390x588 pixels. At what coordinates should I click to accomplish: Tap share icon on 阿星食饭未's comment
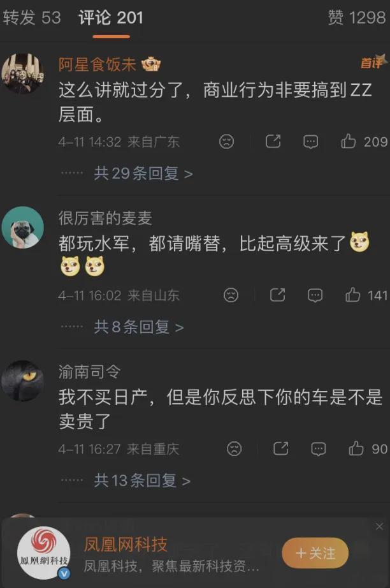coord(273,142)
